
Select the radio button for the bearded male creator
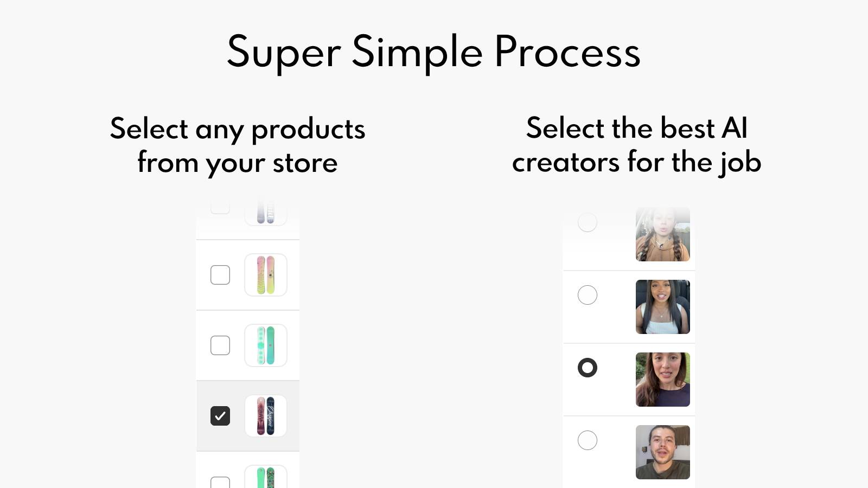click(x=588, y=440)
